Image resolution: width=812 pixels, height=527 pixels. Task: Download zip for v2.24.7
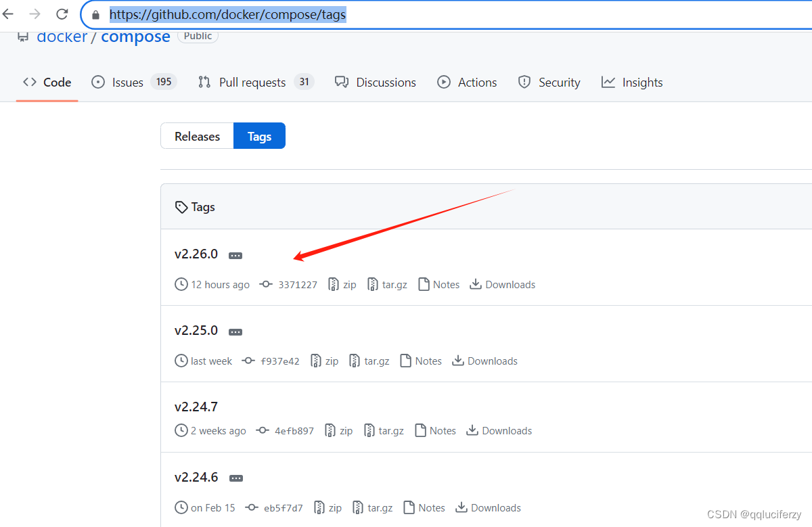[339, 431]
